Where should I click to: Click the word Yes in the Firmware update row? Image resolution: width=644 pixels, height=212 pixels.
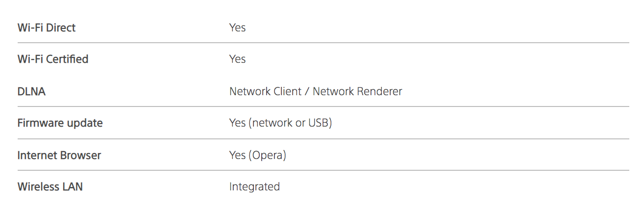tap(238, 123)
